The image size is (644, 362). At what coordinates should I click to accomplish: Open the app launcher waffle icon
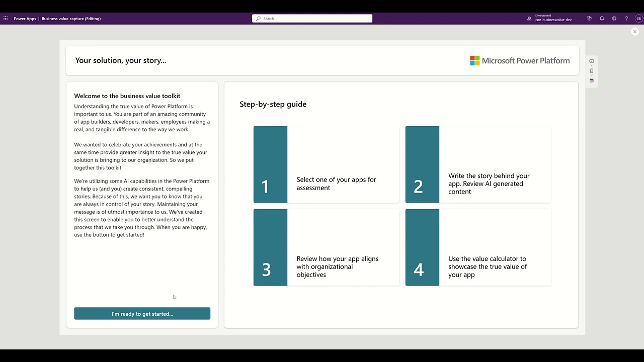click(x=6, y=19)
